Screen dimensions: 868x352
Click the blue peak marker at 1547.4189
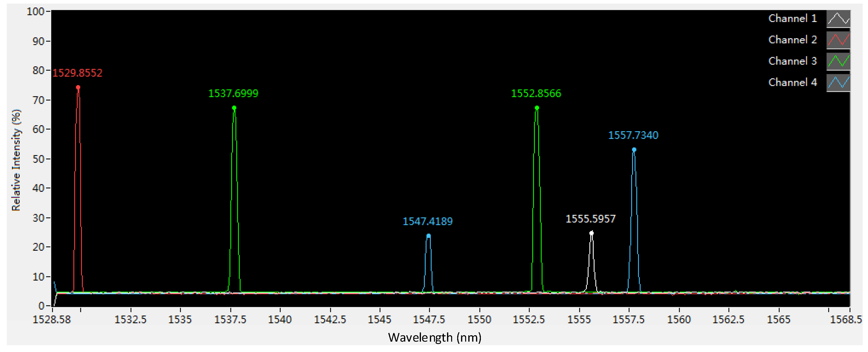point(428,236)
